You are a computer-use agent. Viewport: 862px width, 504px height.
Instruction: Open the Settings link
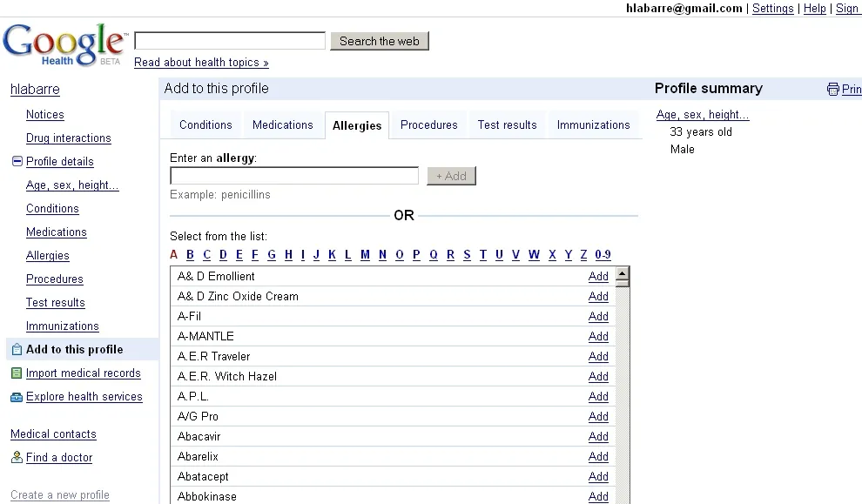[773, 8]
